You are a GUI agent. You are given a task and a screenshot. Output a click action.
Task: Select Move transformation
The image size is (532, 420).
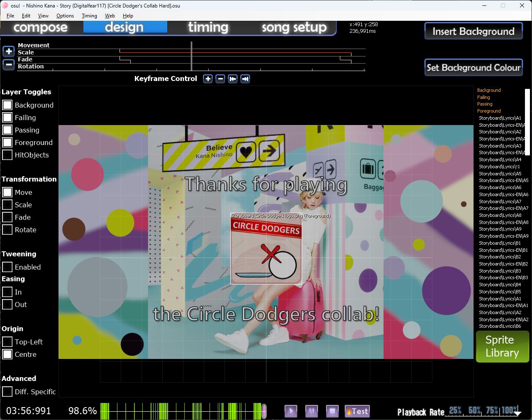pos(7,192)
